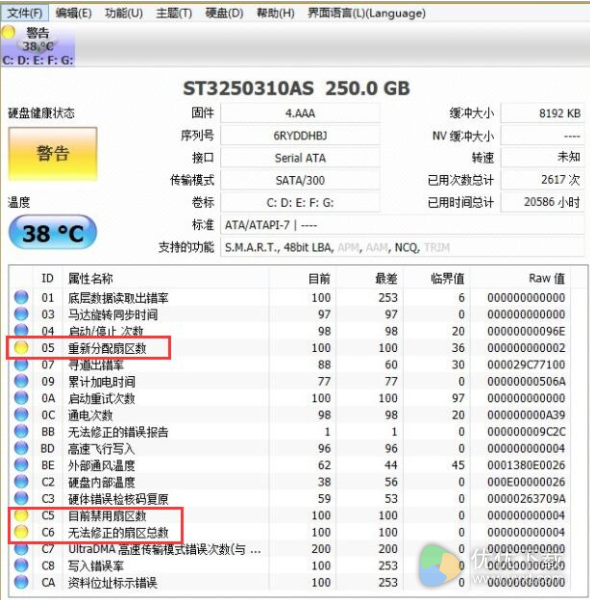Click the 临界值 column header
The height and width of the screenshot is (600, 590).
click(437, 278)
